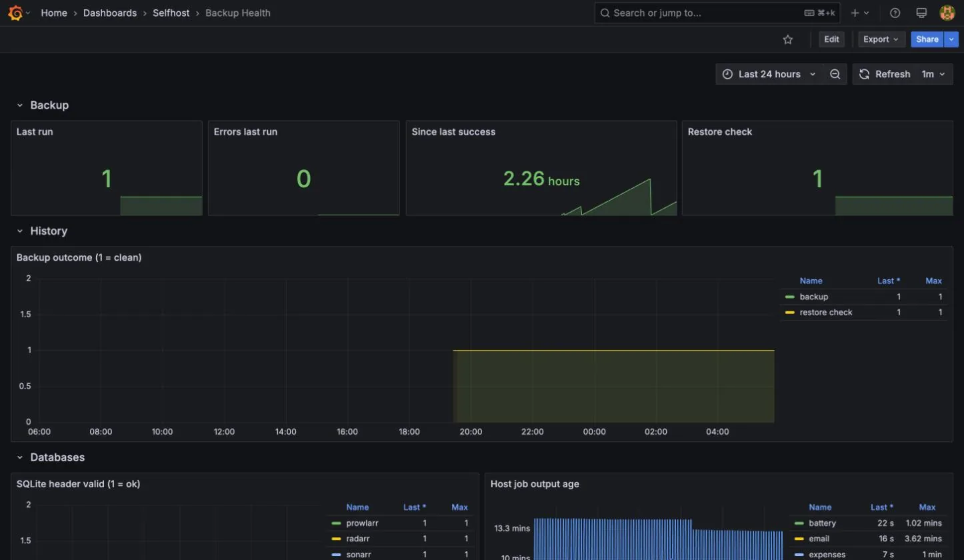Open the Share options arrow
The height and width of the screenshot is (560, 964).
(951, 39)
